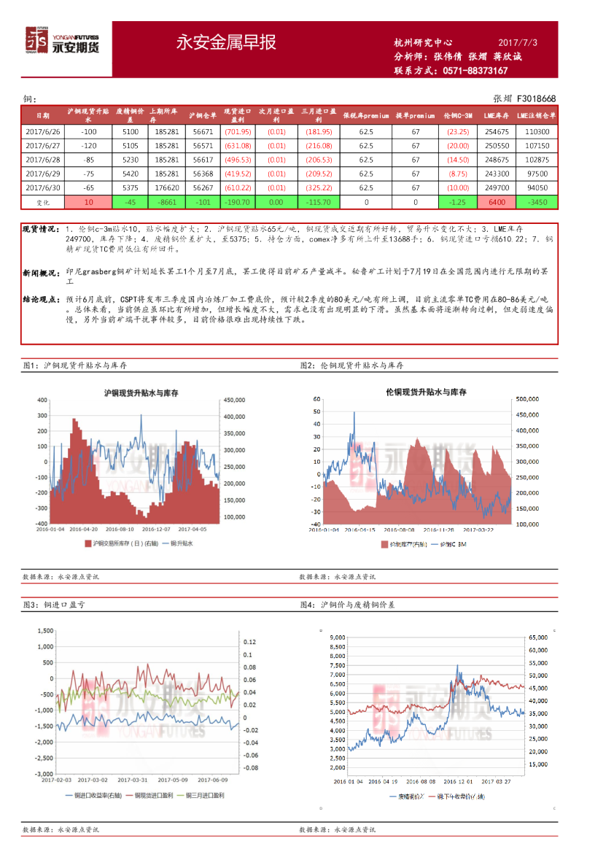Click the green change cell -115.70
Screen dimensions: 614x868
coord(319,202)
